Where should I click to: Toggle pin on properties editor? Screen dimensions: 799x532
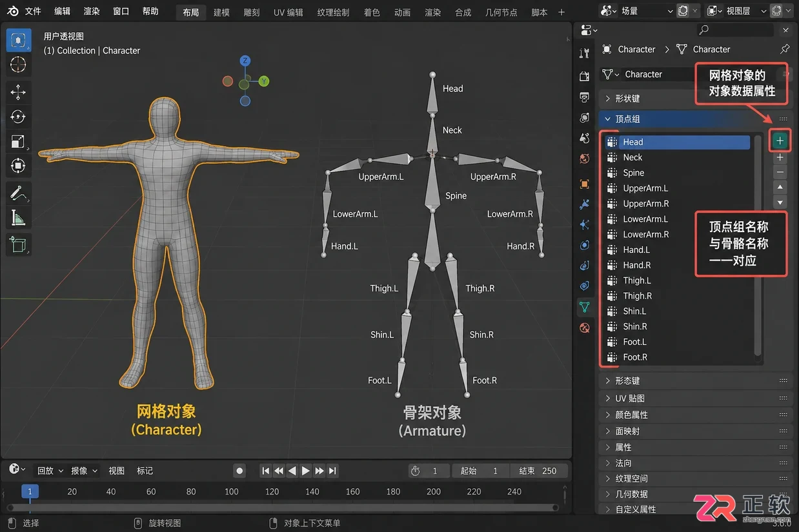[784, 49]
